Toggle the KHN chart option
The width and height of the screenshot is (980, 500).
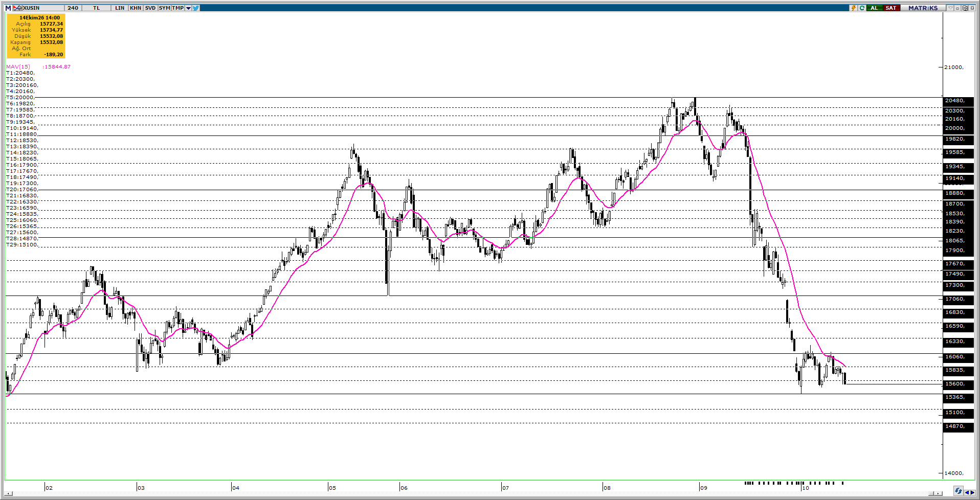pos(136,8)
